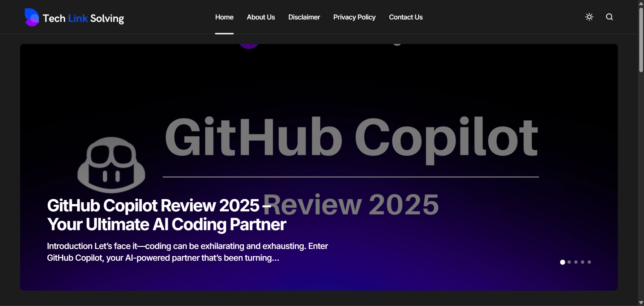Click the scrollbar up arrow
Viewport: 644px width, 306px height.
click(x=641, y=3)
